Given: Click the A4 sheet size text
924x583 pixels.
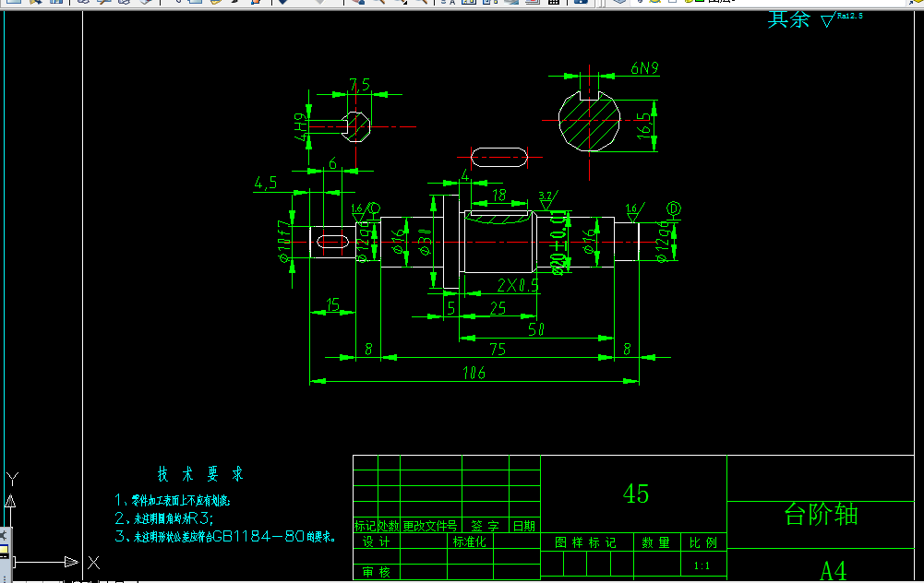Looking at the screenshot, I should pos(834,571).
